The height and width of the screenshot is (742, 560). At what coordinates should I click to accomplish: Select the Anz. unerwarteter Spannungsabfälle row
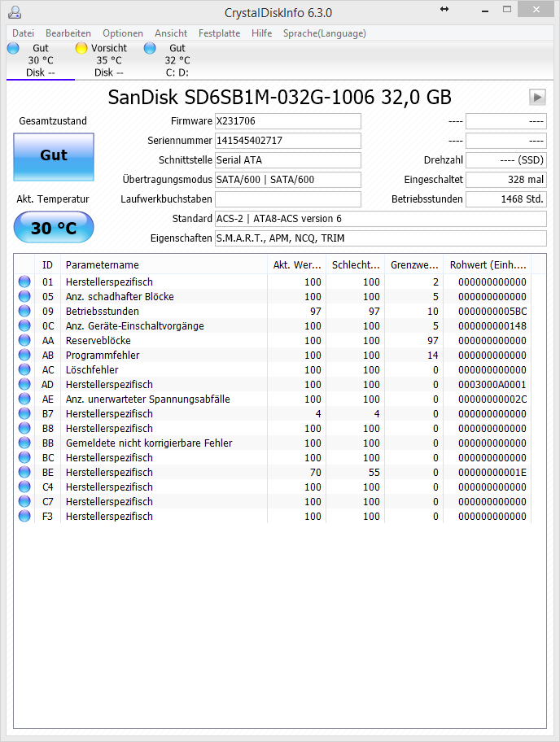point(273,399)
